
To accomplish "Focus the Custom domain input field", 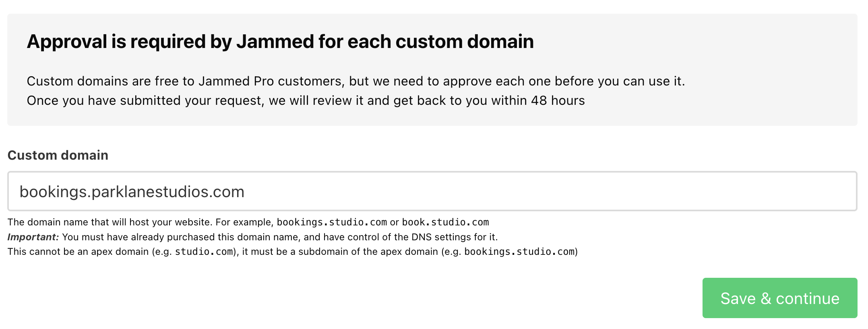I will [432, 191].
